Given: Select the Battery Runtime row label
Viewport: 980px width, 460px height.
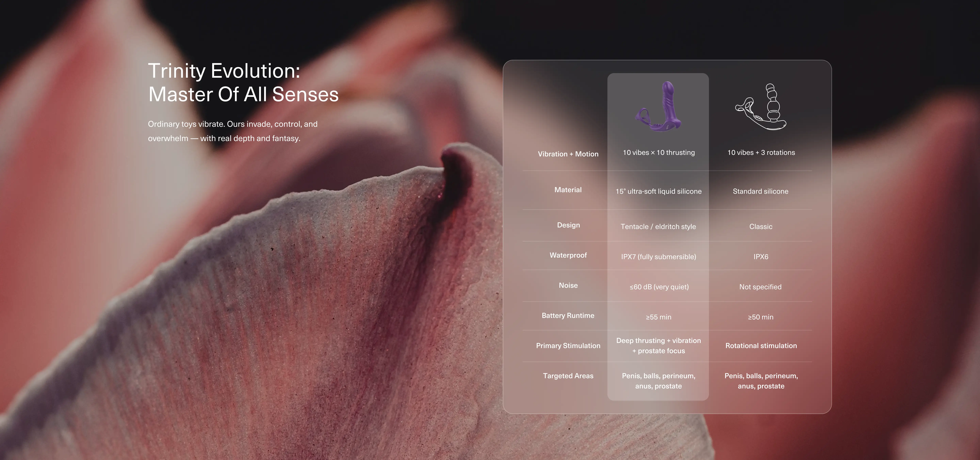Looking at the screenshot, I should click(568, 315).
